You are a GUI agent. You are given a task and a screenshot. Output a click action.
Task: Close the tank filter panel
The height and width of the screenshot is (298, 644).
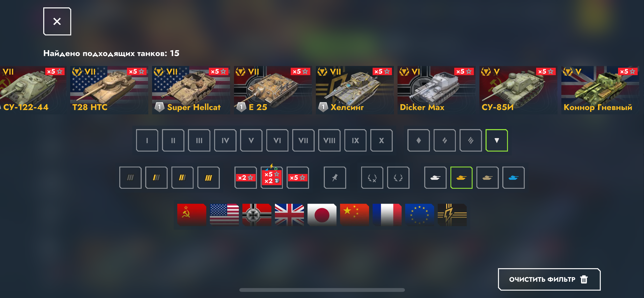[x=57, y=21]
